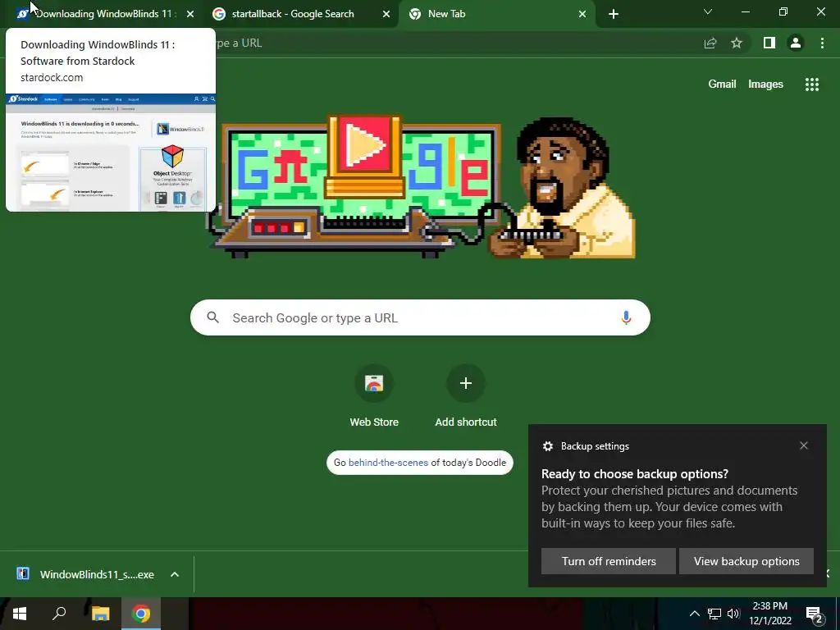The image size is (840, 630).
Task: Open the Google apps grid
Action: [x=811, y=84]
